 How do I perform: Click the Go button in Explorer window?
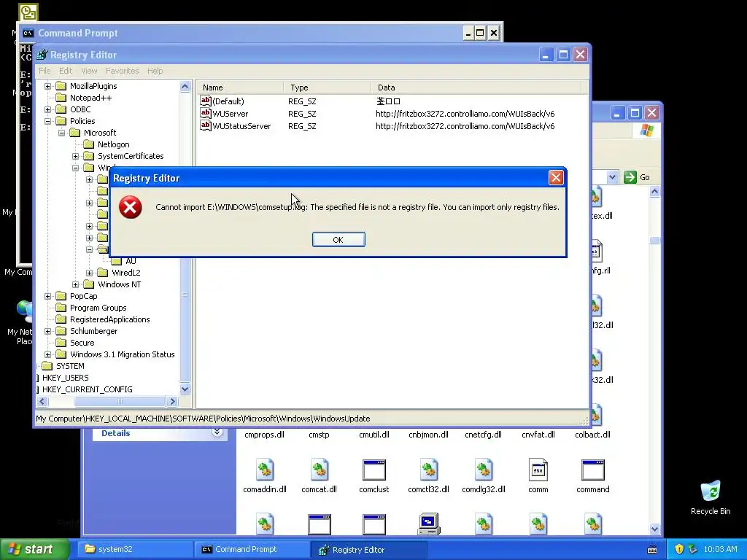(x=637, y=177)
